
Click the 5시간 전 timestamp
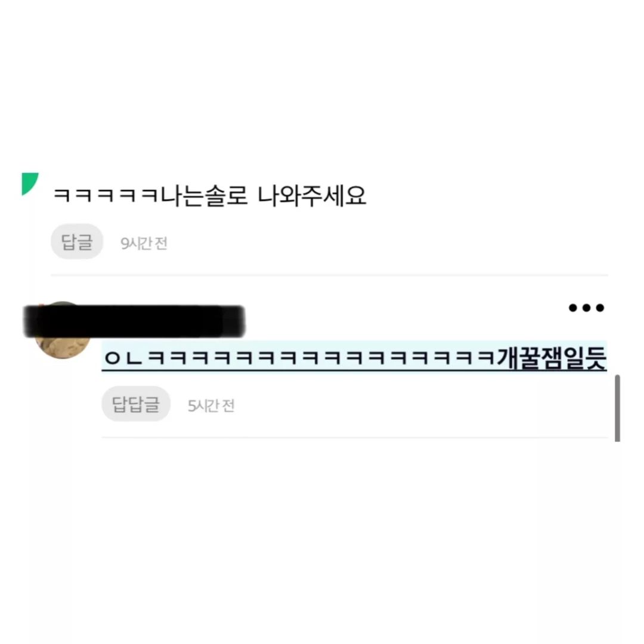[211, 406]
